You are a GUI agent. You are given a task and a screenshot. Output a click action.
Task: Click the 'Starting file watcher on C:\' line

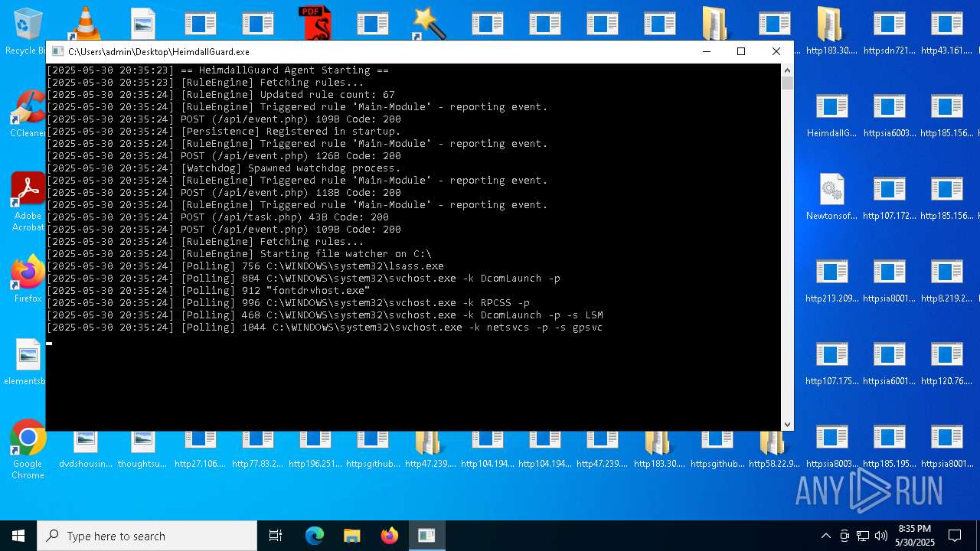click(x=240, y=254)
